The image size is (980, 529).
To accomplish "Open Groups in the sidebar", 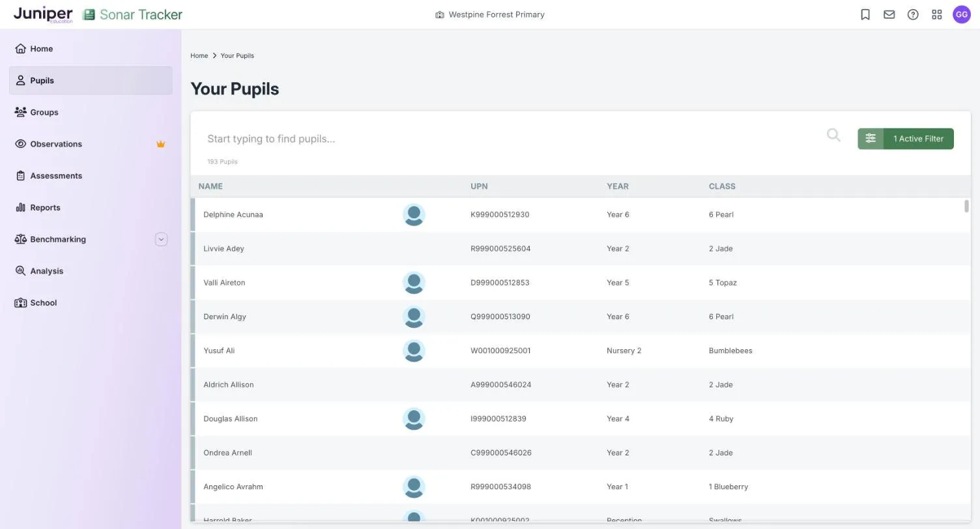I will [91, 112].
